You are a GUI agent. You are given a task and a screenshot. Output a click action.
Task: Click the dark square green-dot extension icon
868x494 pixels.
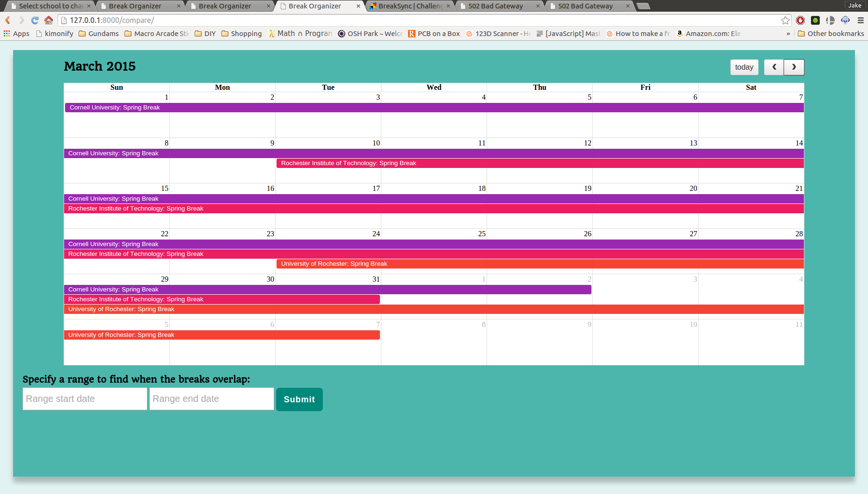point(816,20)
